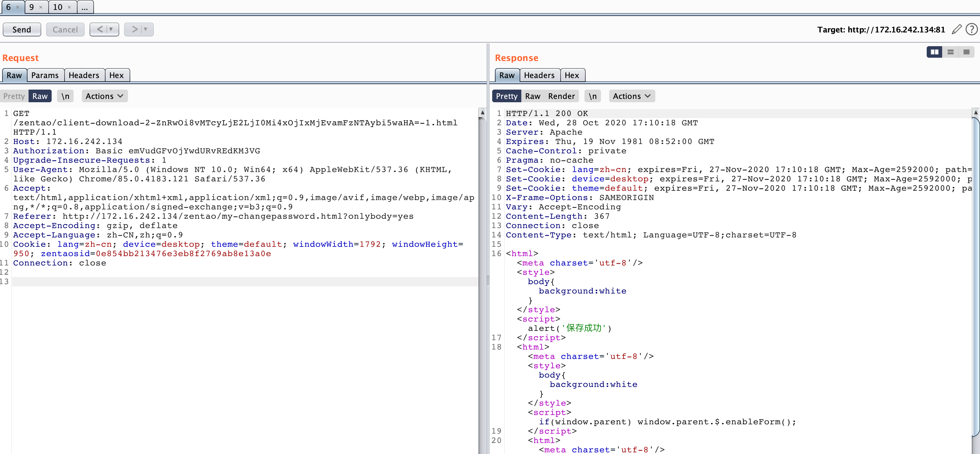Open Repeater tab 10
Viewport: 980px width, 454px height.
click(x=58, y=7)
